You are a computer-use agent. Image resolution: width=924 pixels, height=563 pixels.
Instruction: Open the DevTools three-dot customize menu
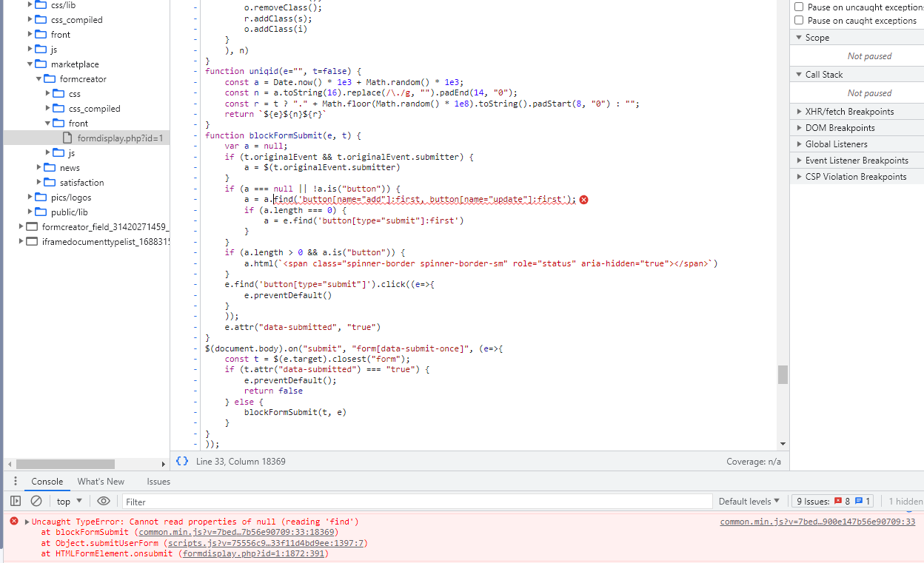[15, 481]
